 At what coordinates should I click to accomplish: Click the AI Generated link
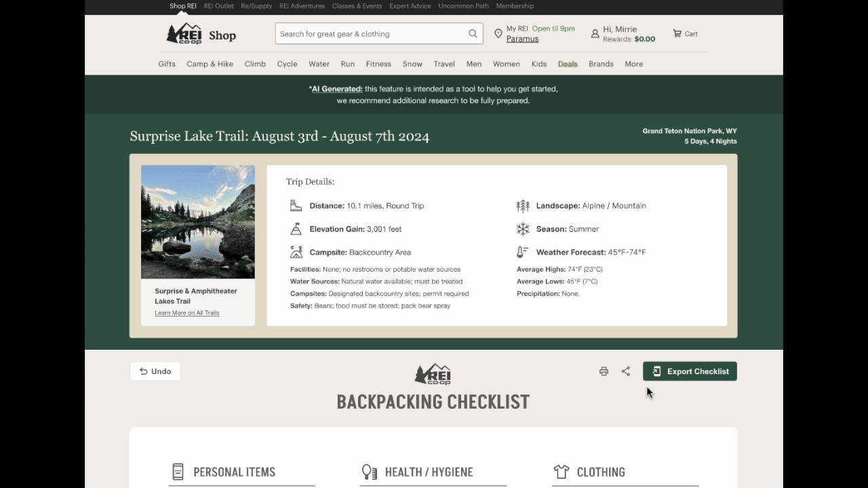click(x=337, y=89)
